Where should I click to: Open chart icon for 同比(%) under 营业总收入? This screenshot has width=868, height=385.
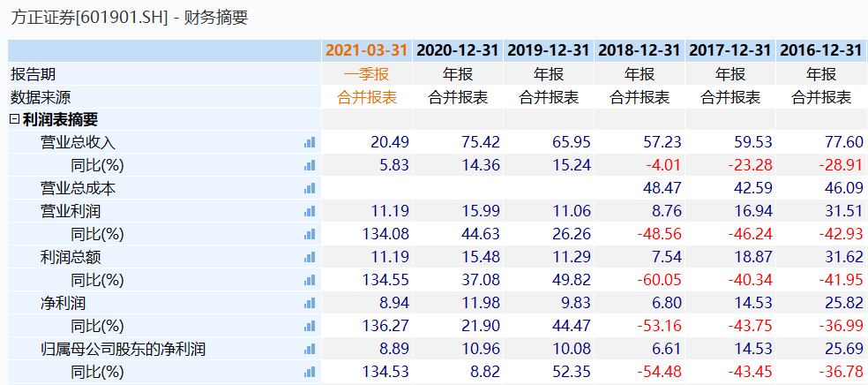[310, 165]
